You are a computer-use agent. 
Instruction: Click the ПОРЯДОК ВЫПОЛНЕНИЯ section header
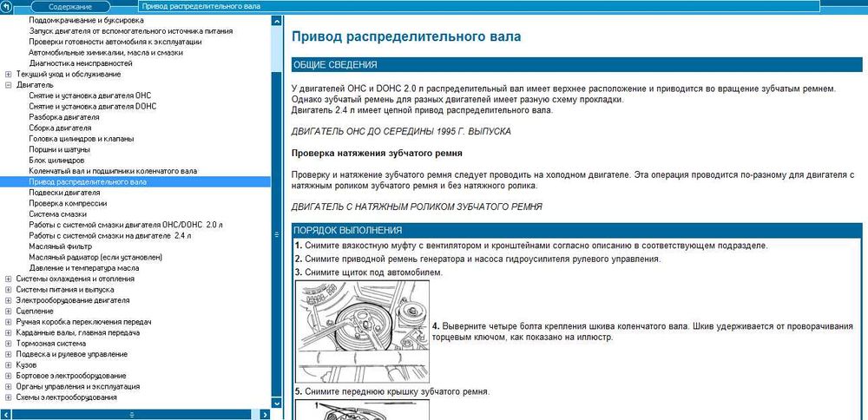tap(577, 230)
